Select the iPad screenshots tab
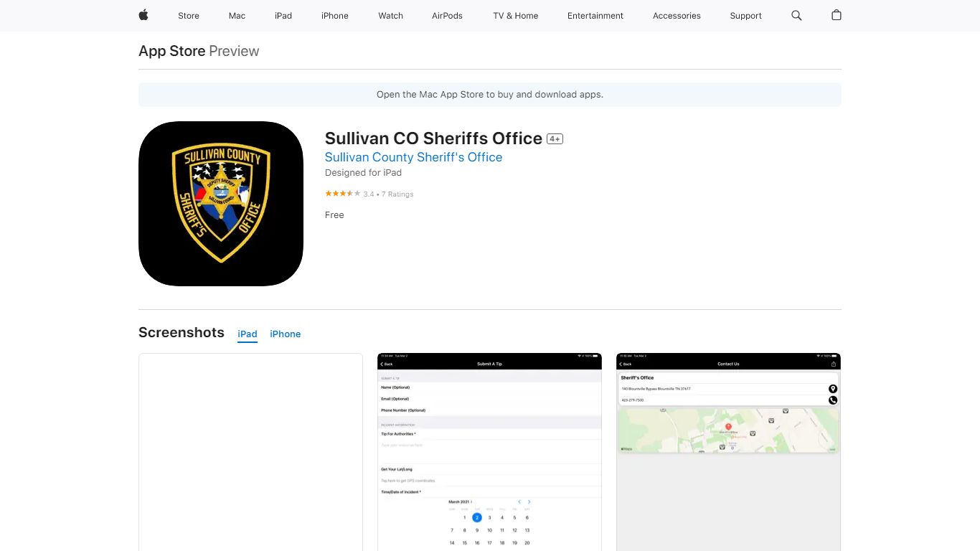Image resolution: width=980 pixels, height=551 pixels. tap(248, 334)
